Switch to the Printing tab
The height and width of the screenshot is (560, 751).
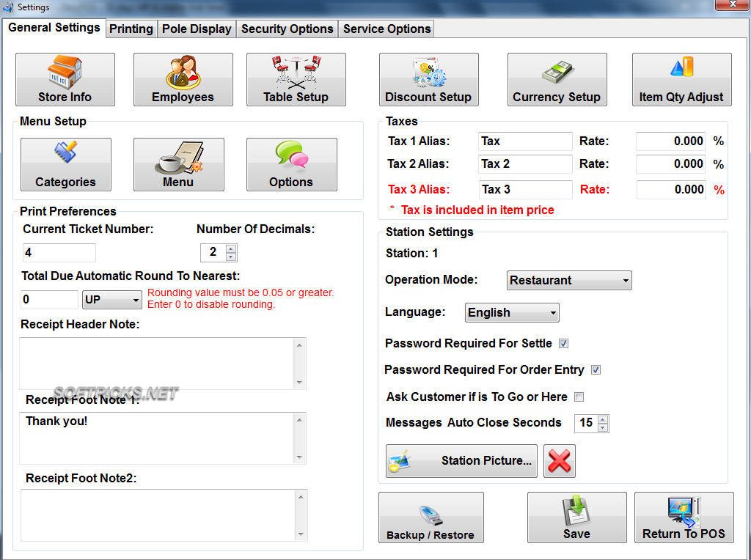click(131, 29)
